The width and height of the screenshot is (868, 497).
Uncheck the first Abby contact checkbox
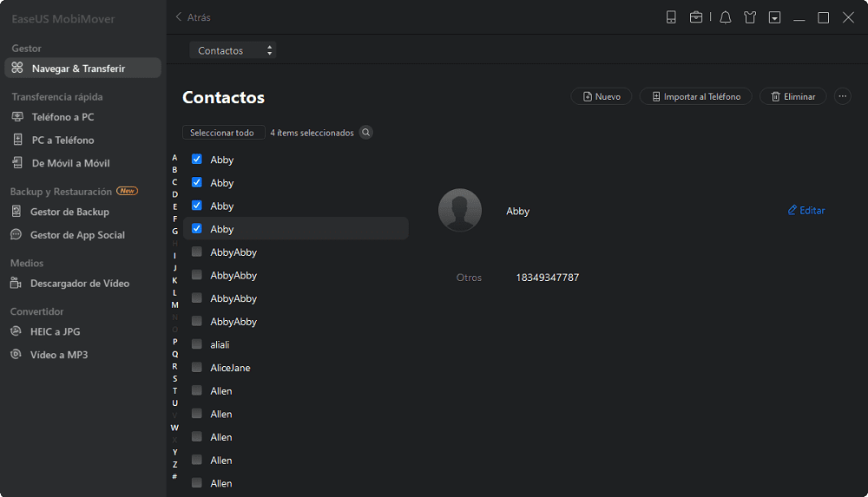(x=196, y=160)
